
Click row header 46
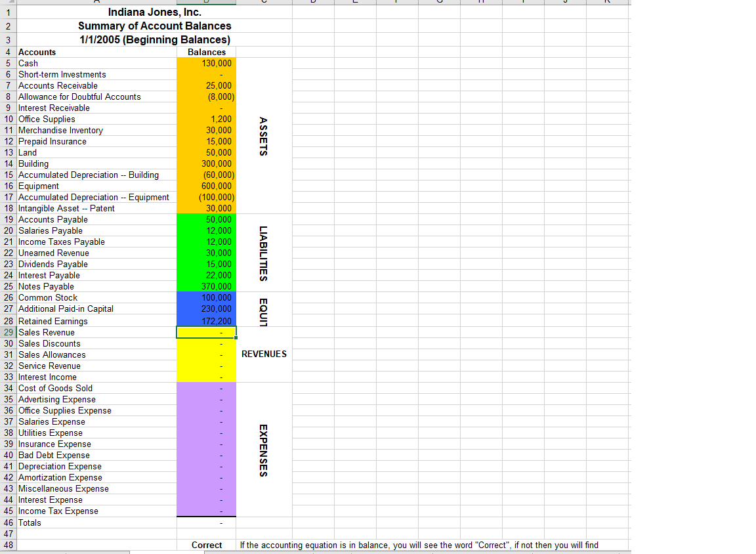(x=9, y=522)
